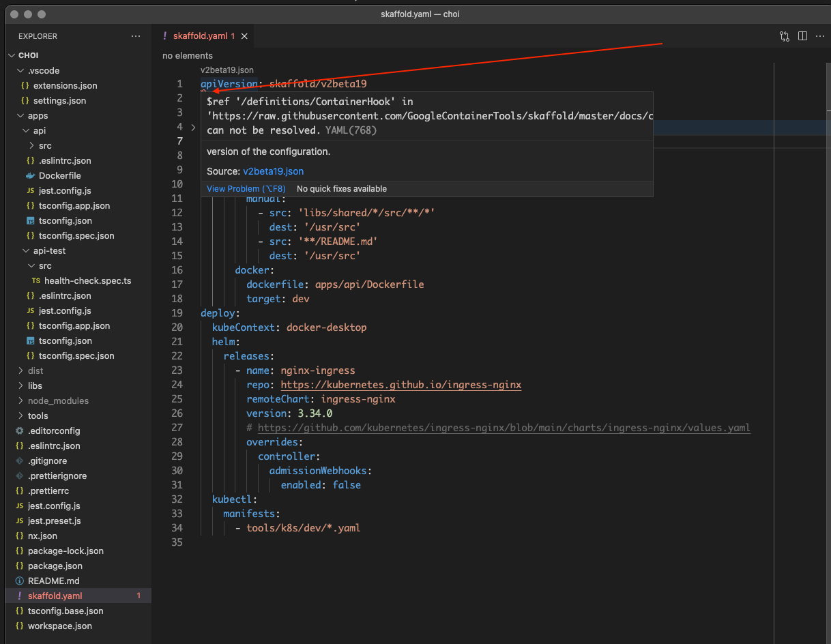831x644 pixels.
Task: Collapse the CHOI workspace root
Action: point(11,55)
